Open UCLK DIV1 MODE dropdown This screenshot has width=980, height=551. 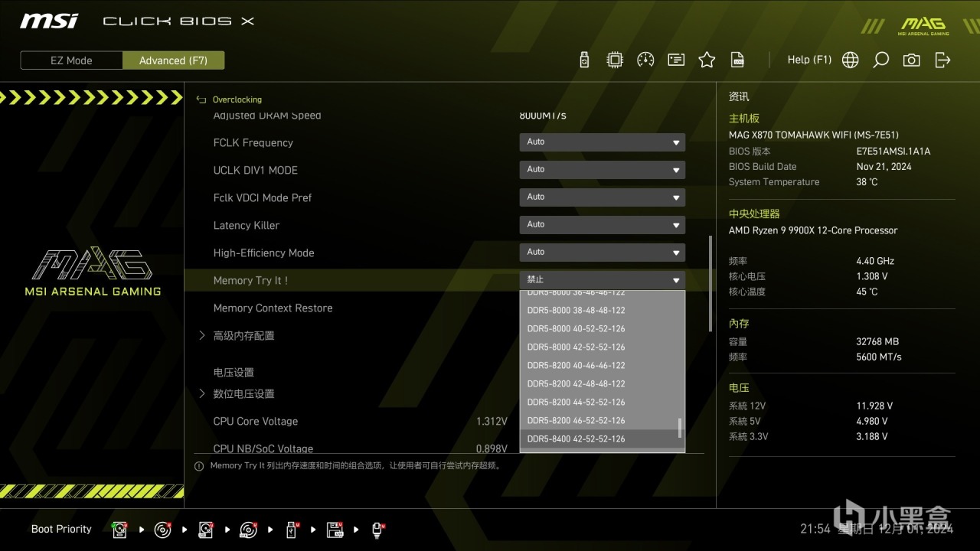[x=603, y=170]
